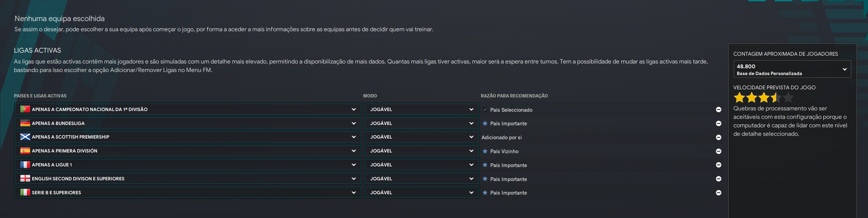Click the País Seleccionado label
This screenshot has height=218, width=868.
pyautogui.click(x=511, y=110)
